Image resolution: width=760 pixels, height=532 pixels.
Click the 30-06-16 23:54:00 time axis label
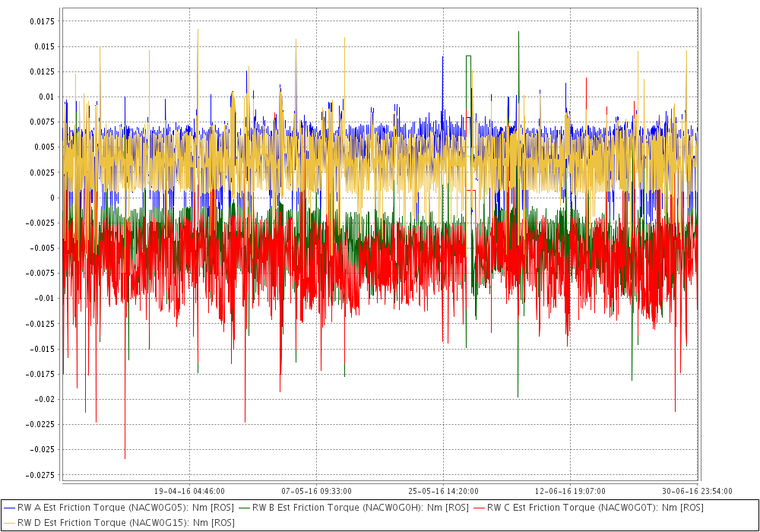(x=697, y=491)
